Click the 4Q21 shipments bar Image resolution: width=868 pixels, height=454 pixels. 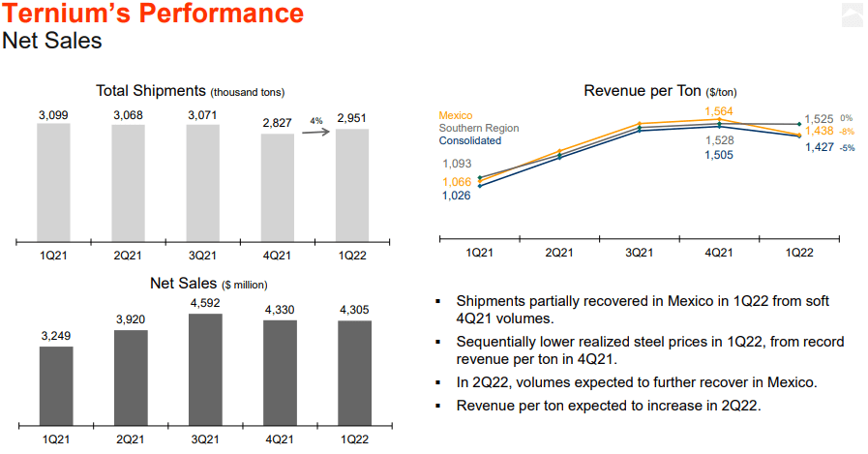click(x=278, y=187)
